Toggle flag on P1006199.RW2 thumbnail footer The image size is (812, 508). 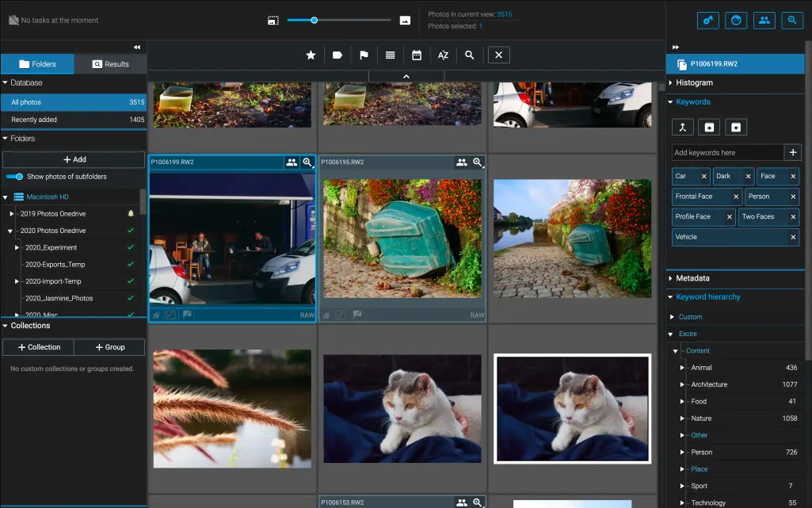[187, 315]
